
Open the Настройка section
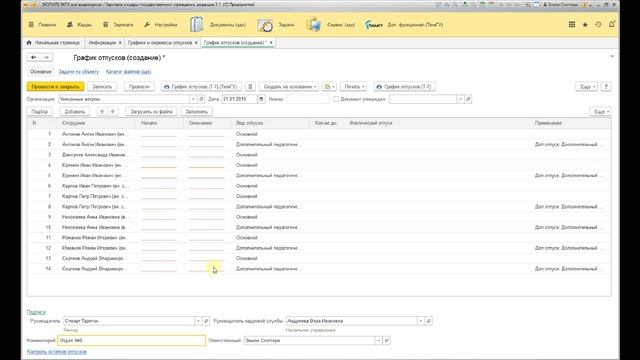point(161,25)
